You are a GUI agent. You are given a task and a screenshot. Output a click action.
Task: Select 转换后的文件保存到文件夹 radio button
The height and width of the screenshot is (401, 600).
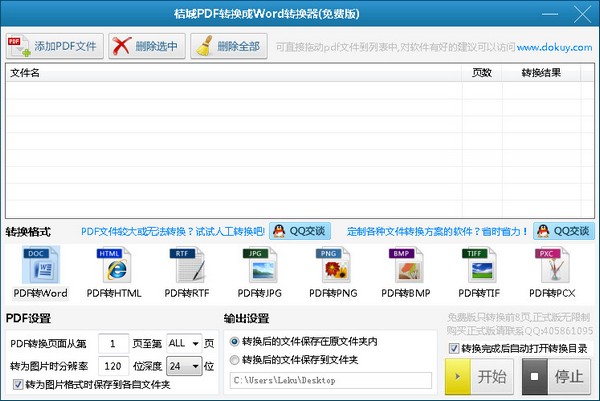[x=234, y=360]
